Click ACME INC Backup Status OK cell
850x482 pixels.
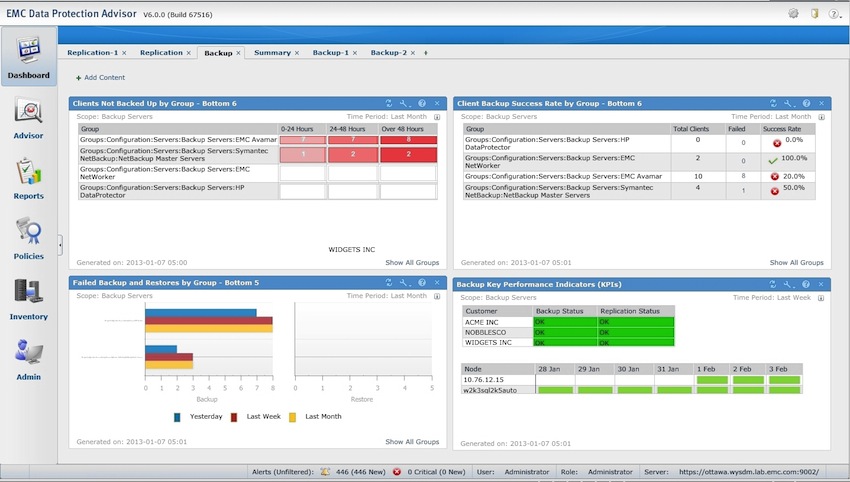(565, 322)
